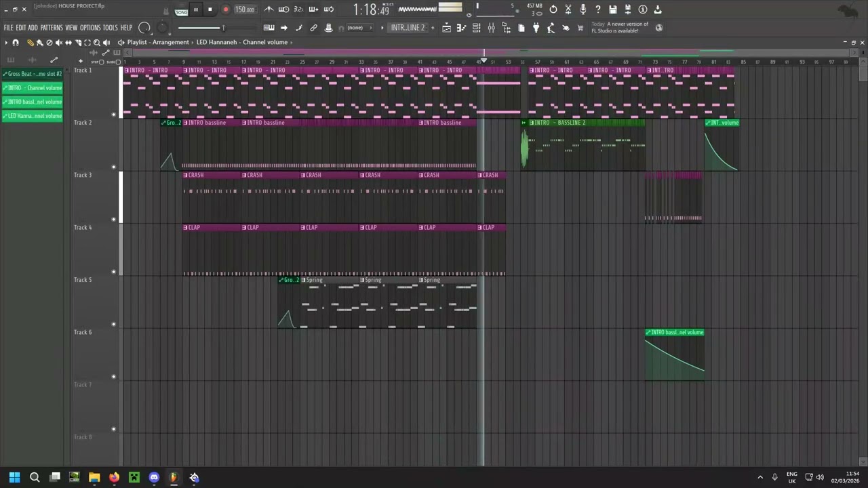
Task: Select Gross Beat slot #2 clip in picker
Action: point(32,74)
